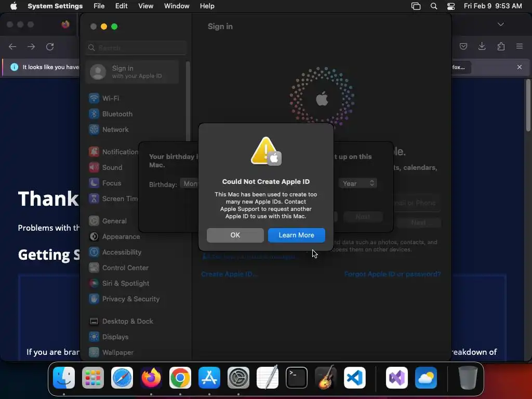Go back in the Firefox window

point(12,46)
